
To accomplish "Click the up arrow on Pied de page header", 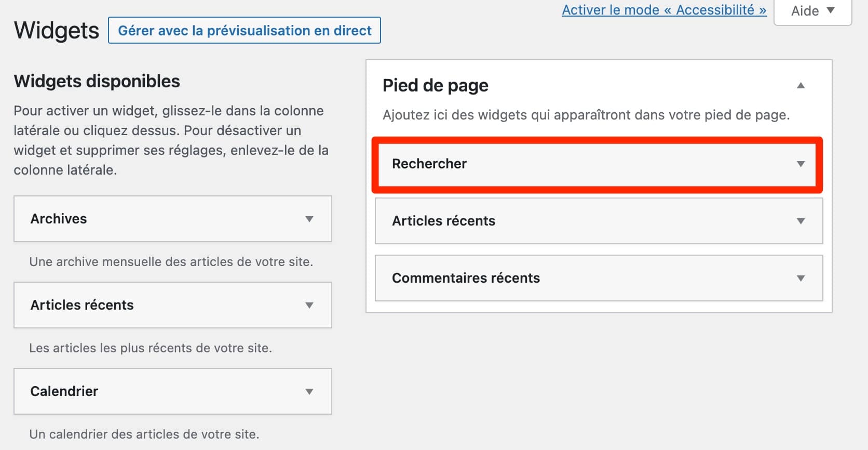I will click(x=801, y=85).
